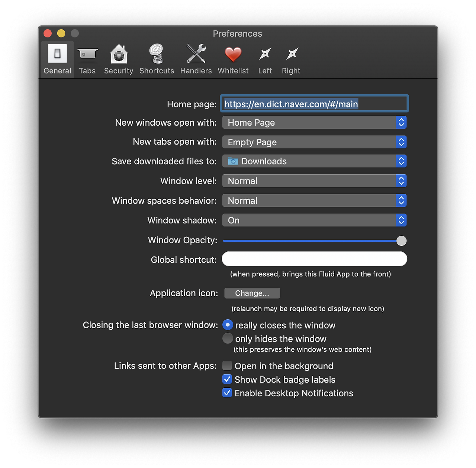
Task: Click the Window Opacity label
Action: [x=183, y=240]
